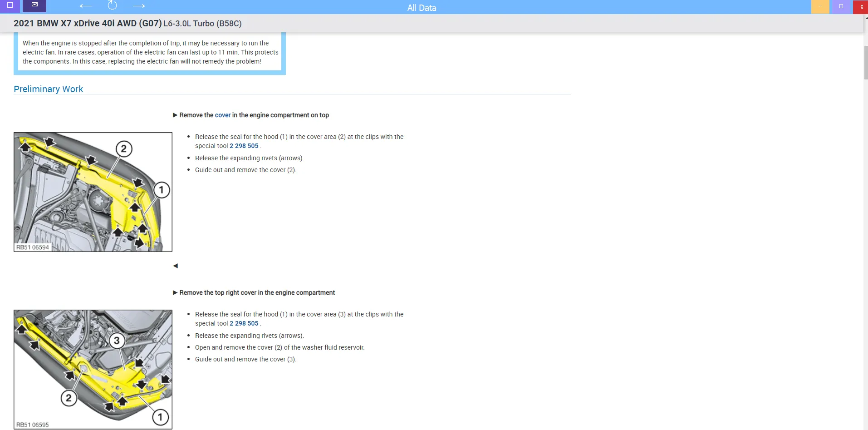Collapse 'Remove the cover in engine compartment' step
Image resolution: width=868 pixels, height=430 pixels.
175,115
